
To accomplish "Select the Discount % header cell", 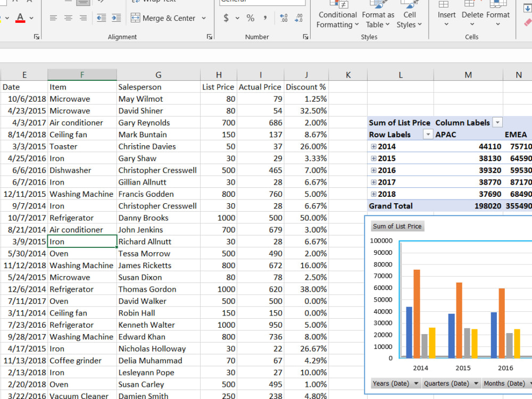I will click(306, 87).
